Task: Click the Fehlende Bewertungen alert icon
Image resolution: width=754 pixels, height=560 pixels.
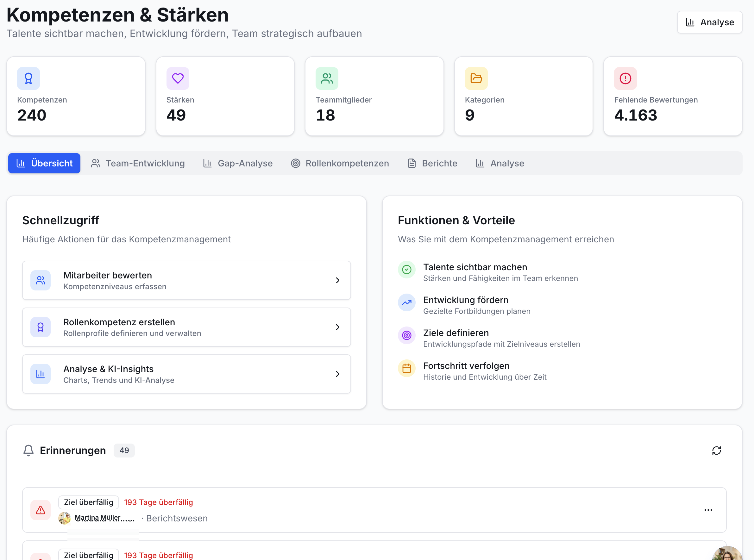Action: 625,79
